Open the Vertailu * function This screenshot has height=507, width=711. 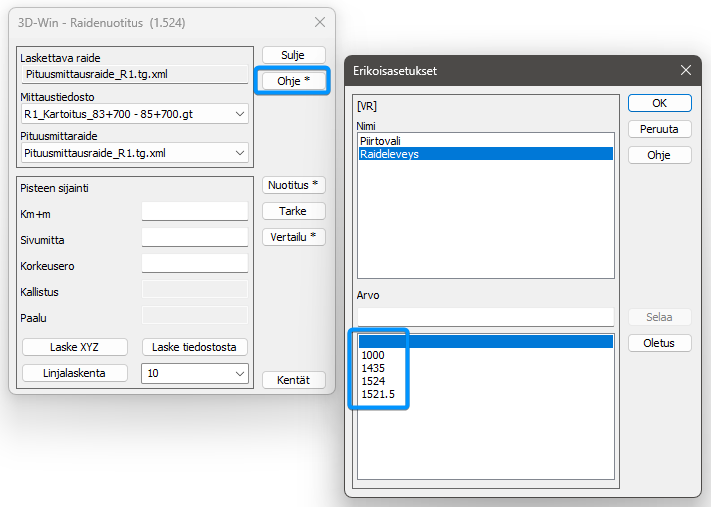pos(293,237)
